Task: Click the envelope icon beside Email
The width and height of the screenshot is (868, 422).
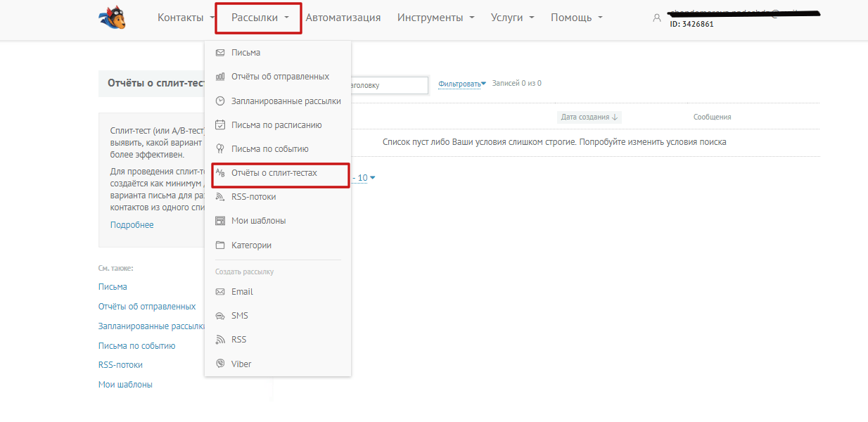Action: coord(220,292)
